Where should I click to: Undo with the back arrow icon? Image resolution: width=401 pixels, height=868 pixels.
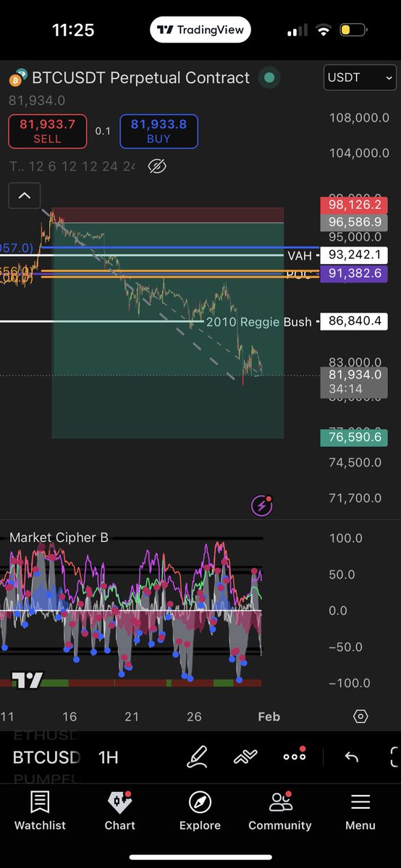pyautogui.click(x=351, y=757)
